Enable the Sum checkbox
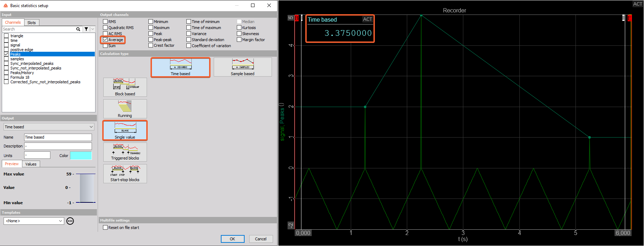This screenshot has width=644, height=246. point(105,46)
